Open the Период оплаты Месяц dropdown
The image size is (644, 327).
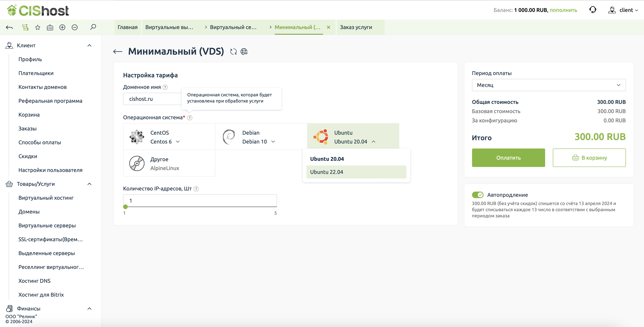[549, 85]
